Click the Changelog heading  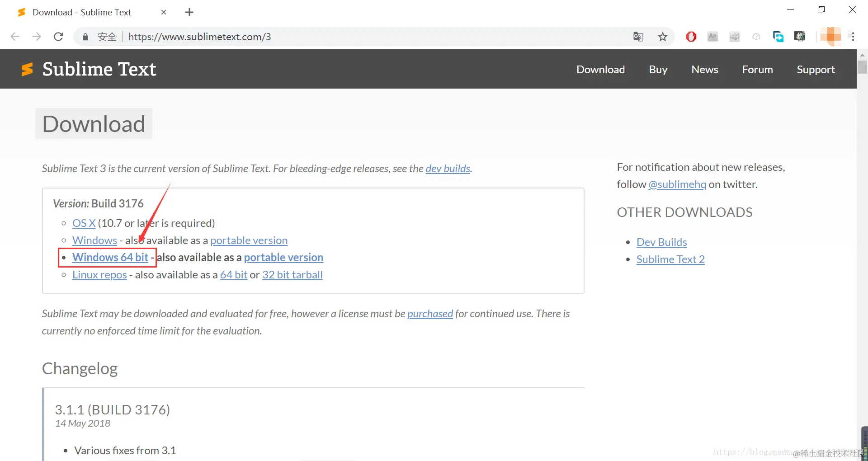(x=80, y=369)
